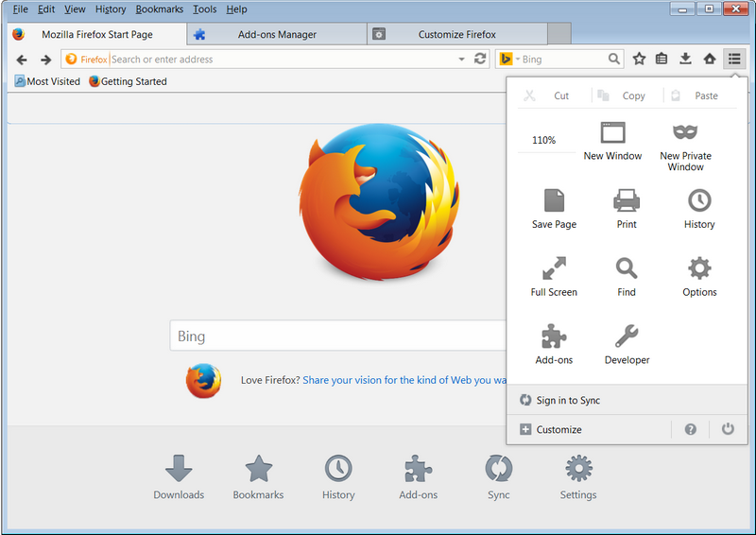Reload the page with refresh icon
This screenshot has width=756, height=535.
[480, 59]
